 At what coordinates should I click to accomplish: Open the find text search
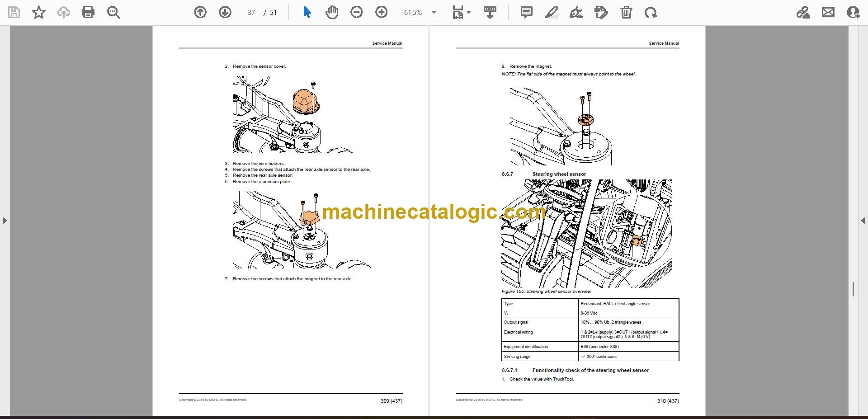click(113, 13)
